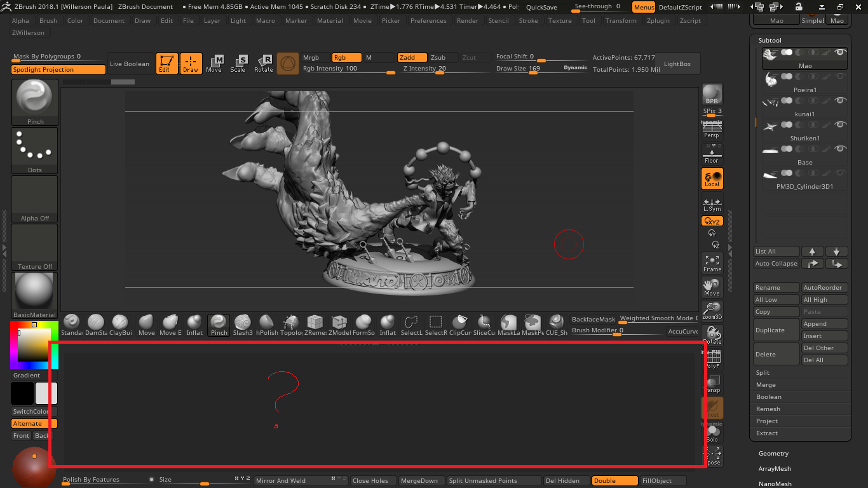The image size is (868, 488).
Task: Toggle BackfaceMask option
Action: tap(593, 319)
